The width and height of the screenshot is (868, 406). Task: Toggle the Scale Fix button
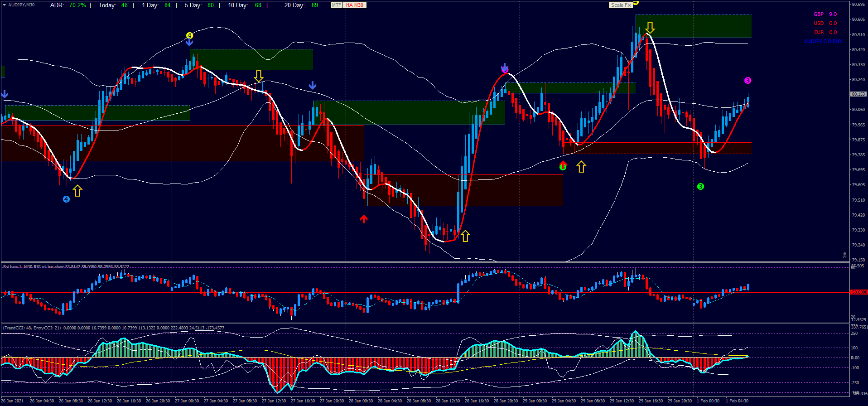tap(620, 5)
